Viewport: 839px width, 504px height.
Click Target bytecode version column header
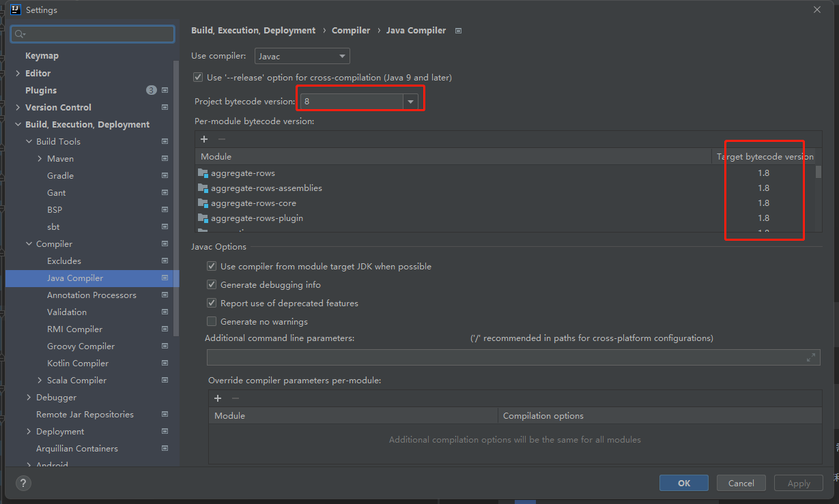tap(765, 157)
